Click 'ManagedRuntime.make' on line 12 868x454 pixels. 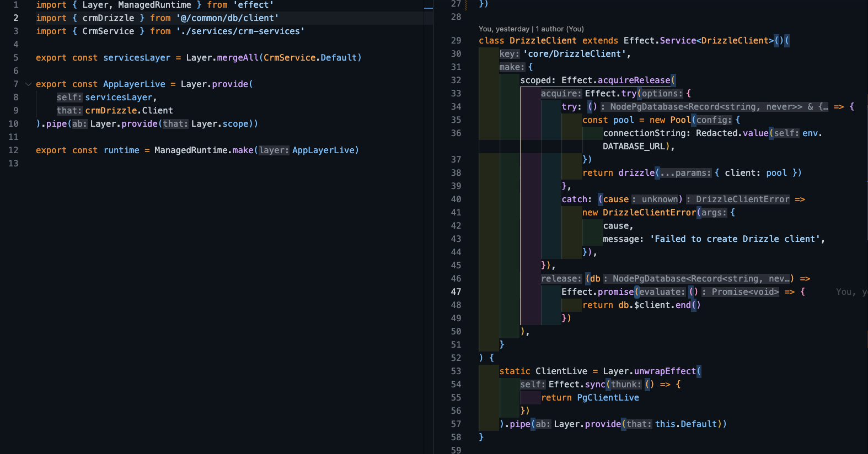tap(203, 150)
